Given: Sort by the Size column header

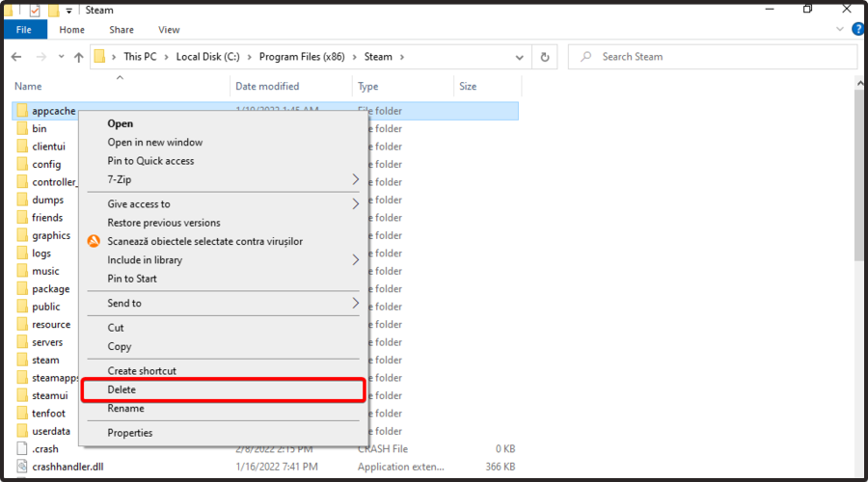Looking at the screenshot, I should [467, 87].
